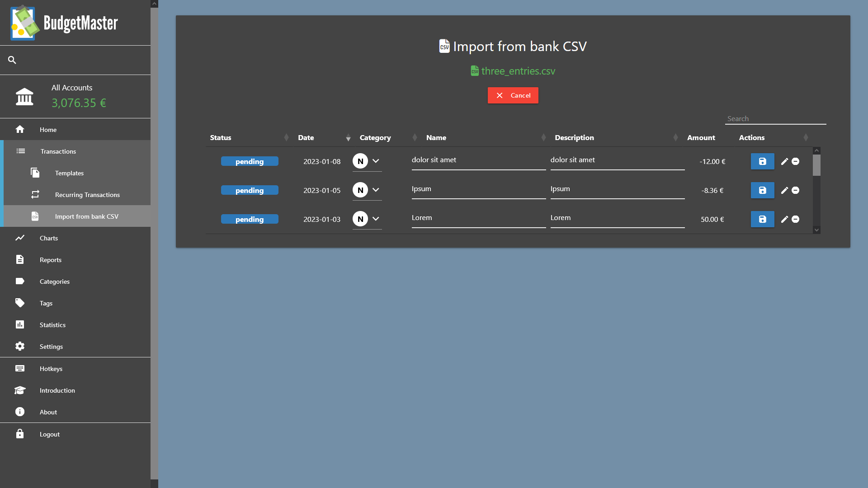The width and height of the screenshot is (868, 488).
Task: Edit the Name field containing Lorem
Action: (x=479, y=219)
